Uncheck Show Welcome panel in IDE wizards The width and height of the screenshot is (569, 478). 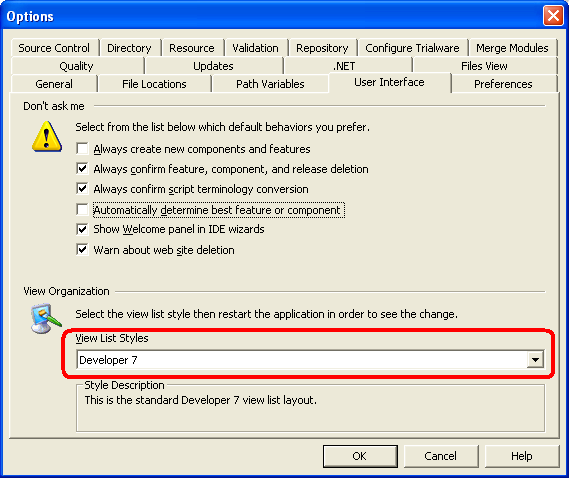coord(82,229)
